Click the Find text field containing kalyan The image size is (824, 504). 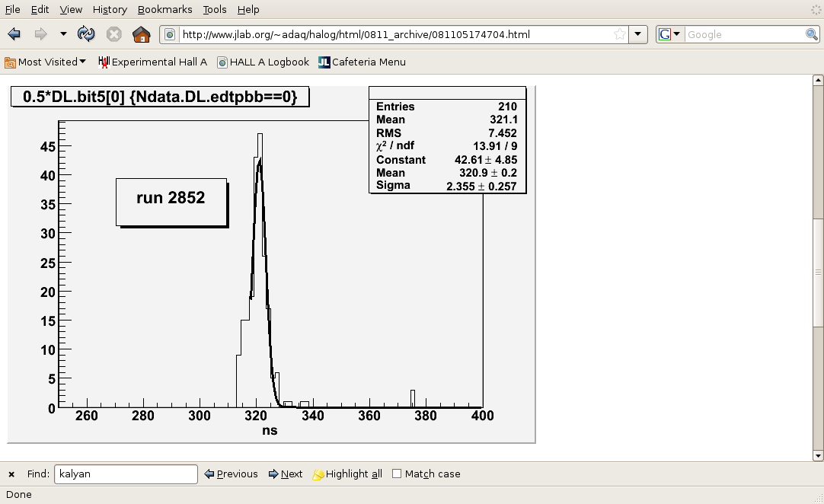pyautogui.click(x=126, y=474)
